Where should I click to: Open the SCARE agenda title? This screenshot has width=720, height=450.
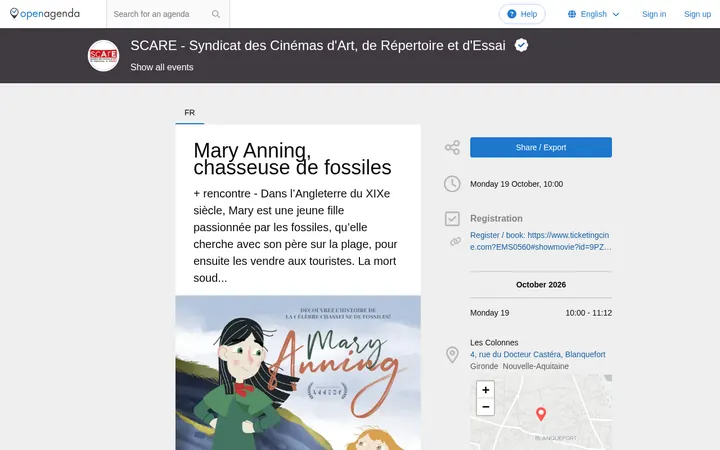pyautogui.click(x=318, y=45)
